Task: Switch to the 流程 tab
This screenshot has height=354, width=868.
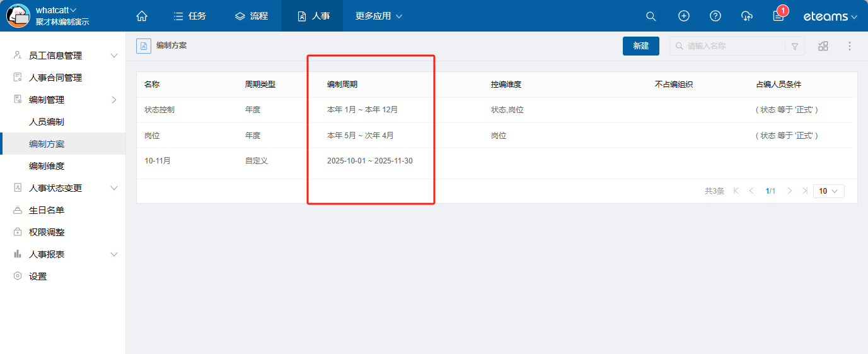Action: pyautogui.click(x=251, y=16)
